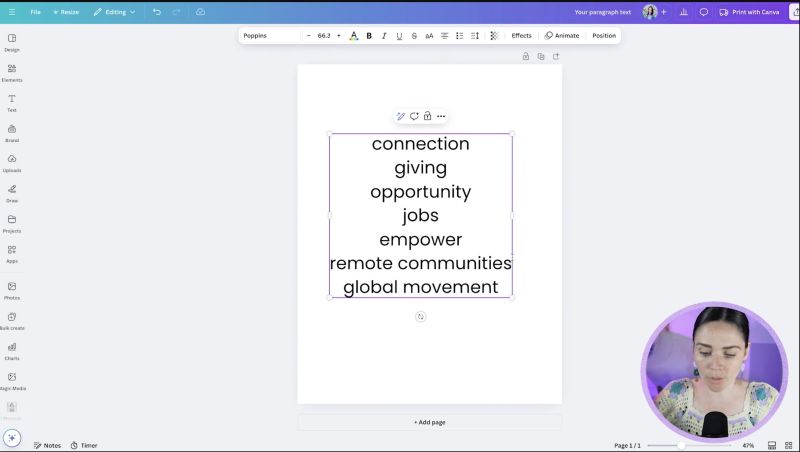Toggle italic formatting

[384, 36]
